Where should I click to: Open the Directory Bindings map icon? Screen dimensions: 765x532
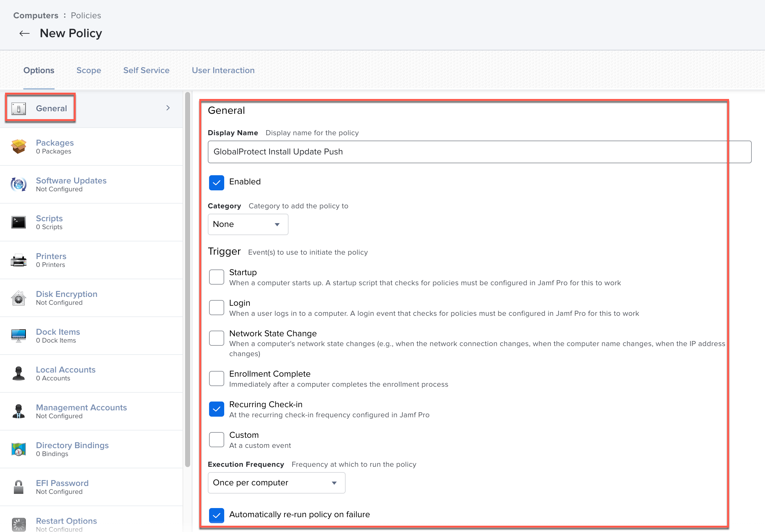click(x=19, y=449)
